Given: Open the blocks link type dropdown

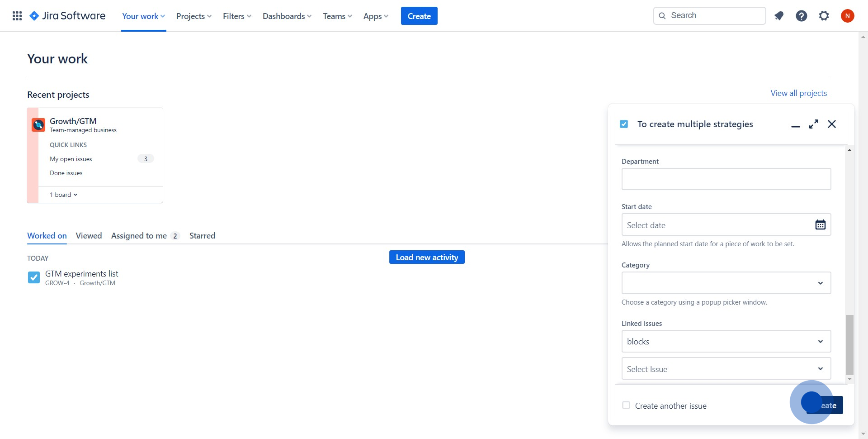Looking at the screenshot, I should 726,341.
